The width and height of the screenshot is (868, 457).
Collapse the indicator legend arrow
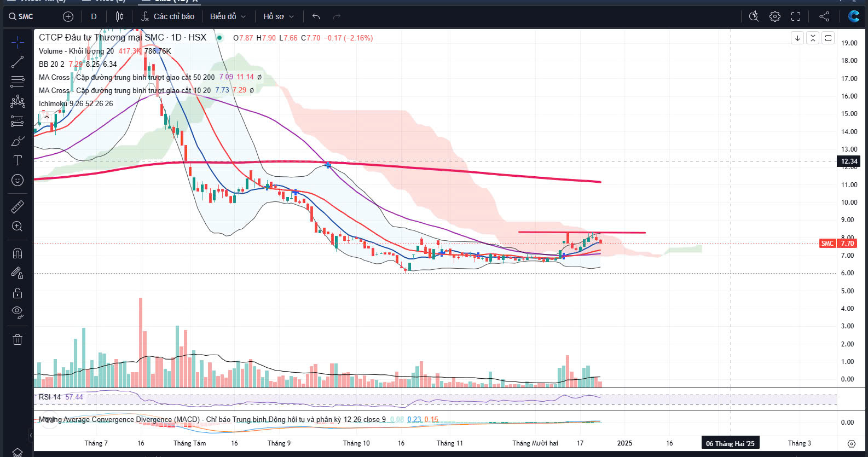click(47, 117)
